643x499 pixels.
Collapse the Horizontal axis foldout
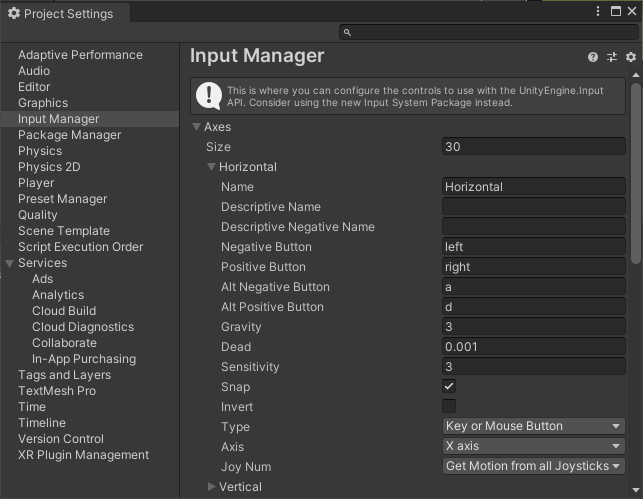point(212,167)
